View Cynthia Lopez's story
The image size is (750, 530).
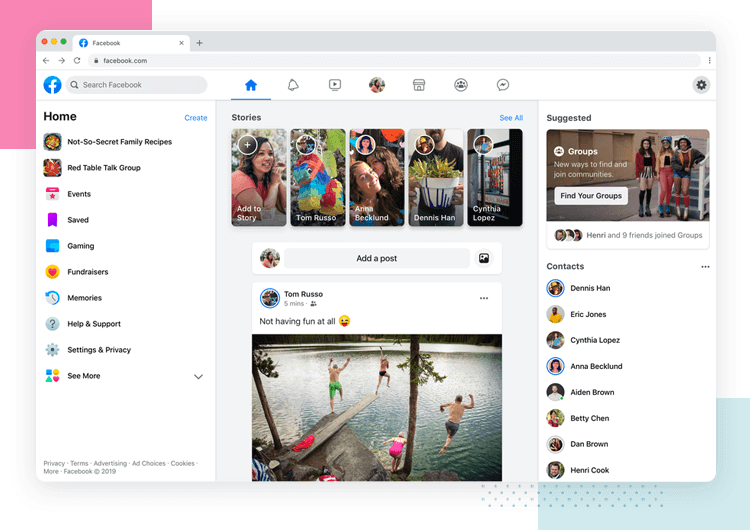(495, 177)
